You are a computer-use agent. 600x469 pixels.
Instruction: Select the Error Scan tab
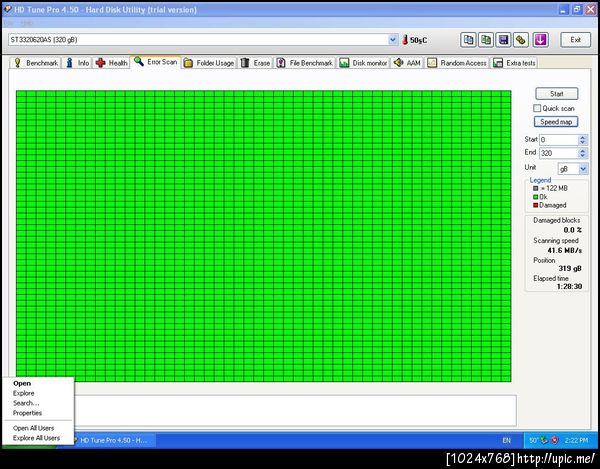pos(155,62)
